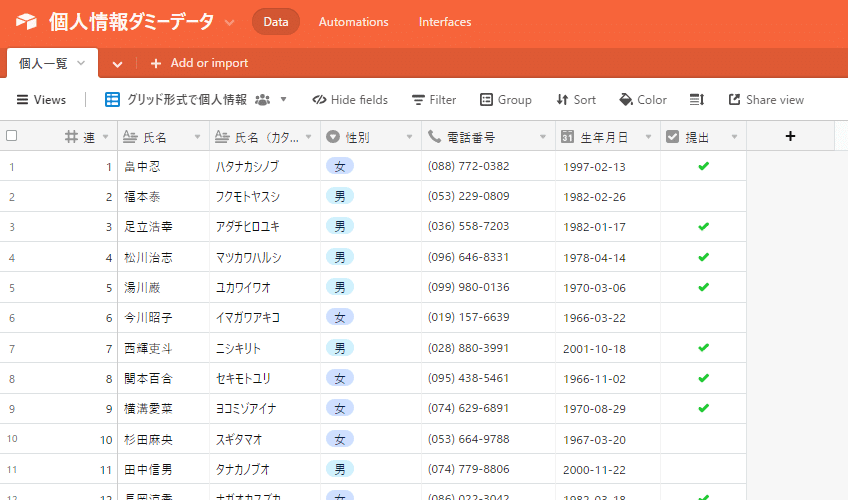
Task: Toggle 提出 checkbox for 畠中忍
Action: coord(703,166)
